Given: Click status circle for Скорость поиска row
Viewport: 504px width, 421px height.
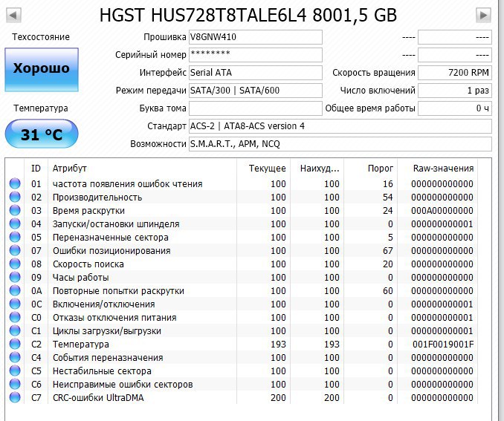Looking at the screenshot, I should tap(15, 264).
